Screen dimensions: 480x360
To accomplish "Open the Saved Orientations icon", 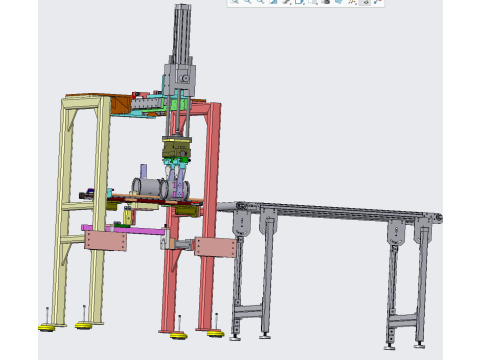I will 313,2.
